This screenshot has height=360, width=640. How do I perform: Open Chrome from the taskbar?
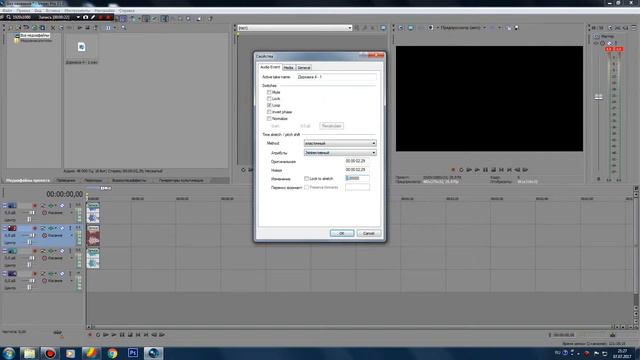112,353
